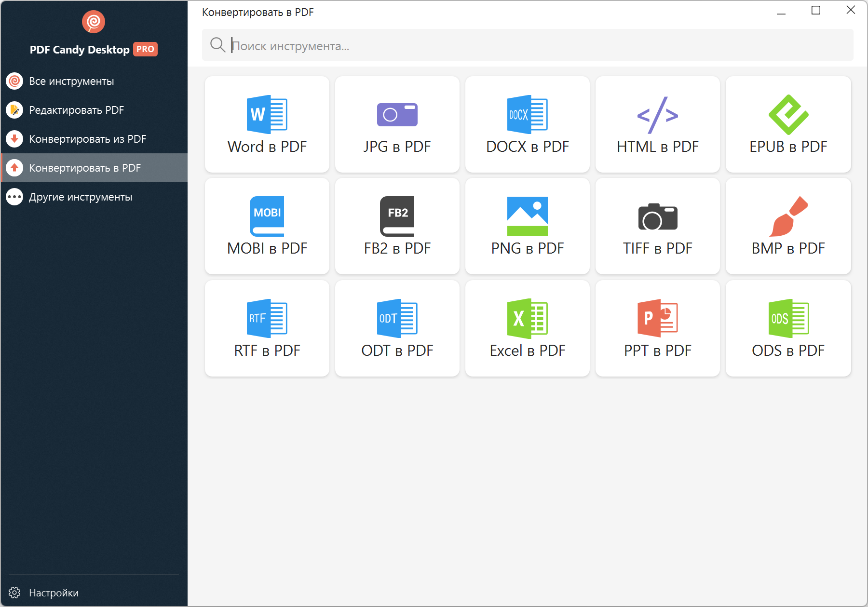Switch to Все инструменты in sidebar
This screenshot has width=868, height=607.
(x=71, y=81)
